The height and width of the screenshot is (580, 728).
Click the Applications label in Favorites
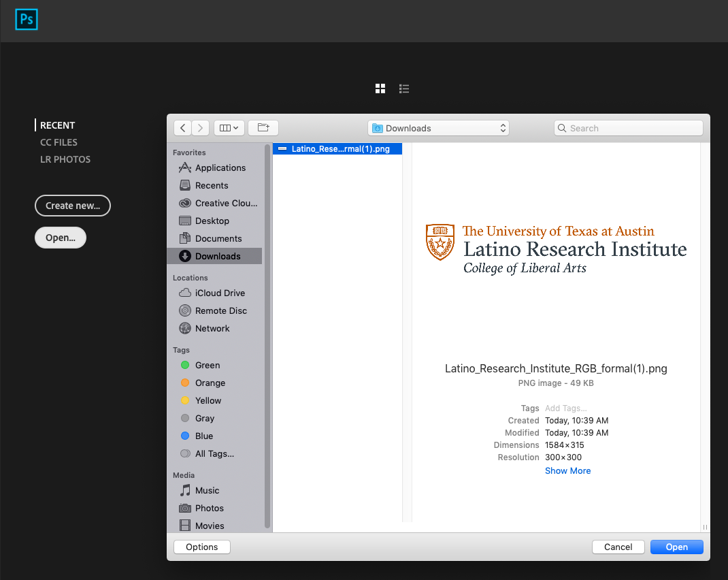(220, 167)
